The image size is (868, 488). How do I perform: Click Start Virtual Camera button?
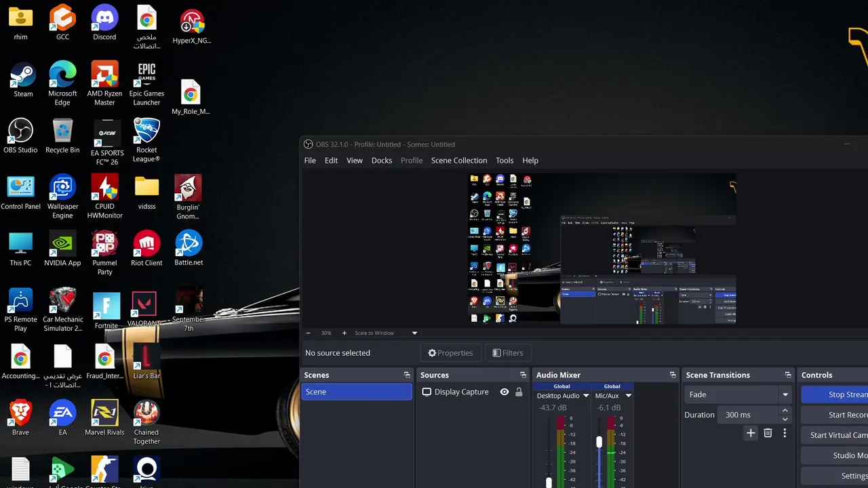[835, 435]
